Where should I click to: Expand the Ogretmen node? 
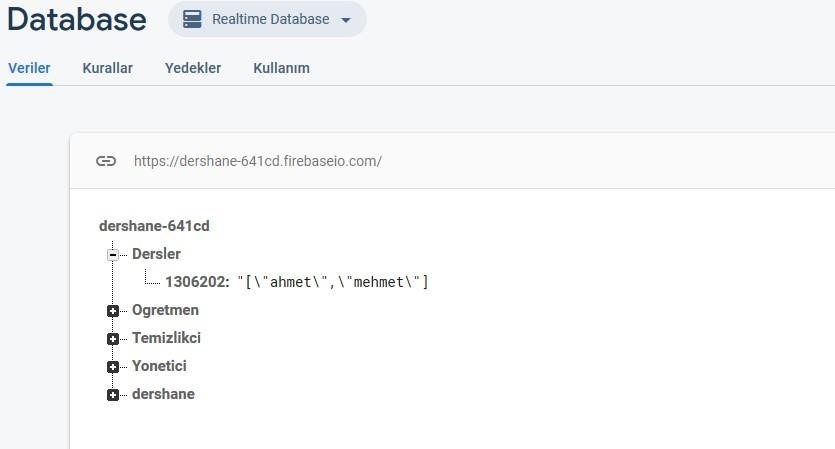tap(112, 311)
